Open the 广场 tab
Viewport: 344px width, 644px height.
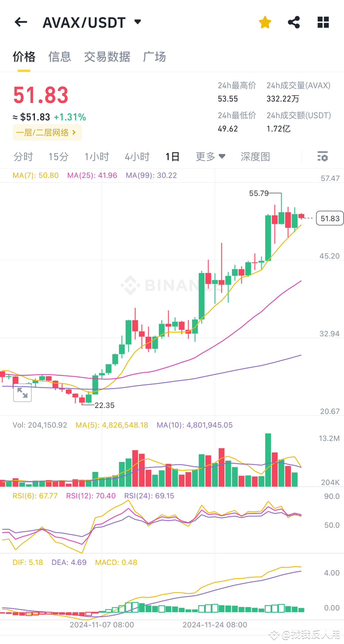click(x=154, y=57)
